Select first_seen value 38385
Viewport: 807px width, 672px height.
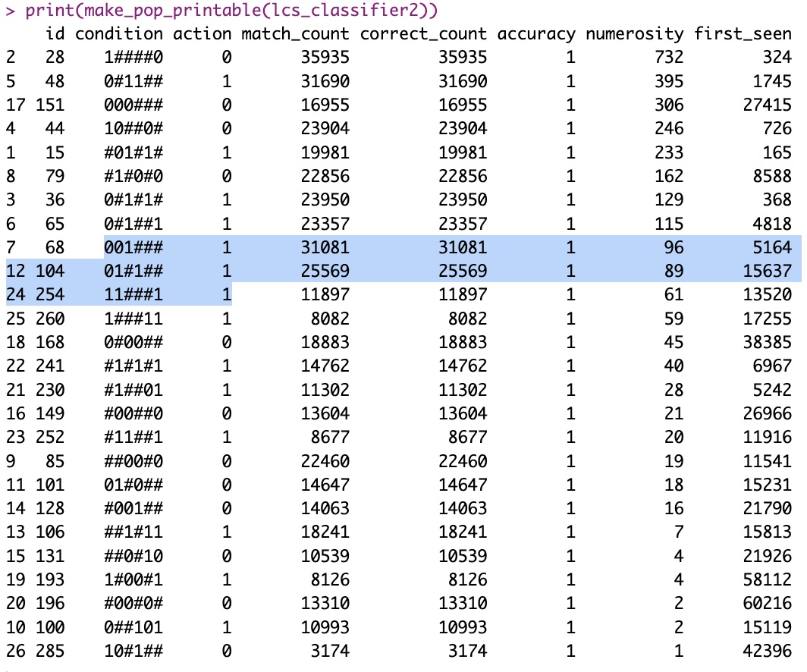click(x=767, y=342)
